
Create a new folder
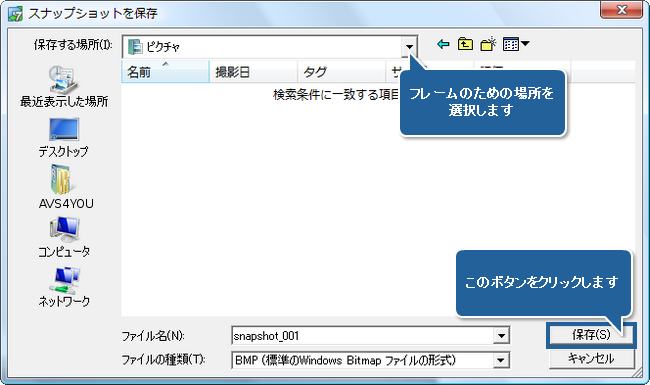[x=488, y=44]
